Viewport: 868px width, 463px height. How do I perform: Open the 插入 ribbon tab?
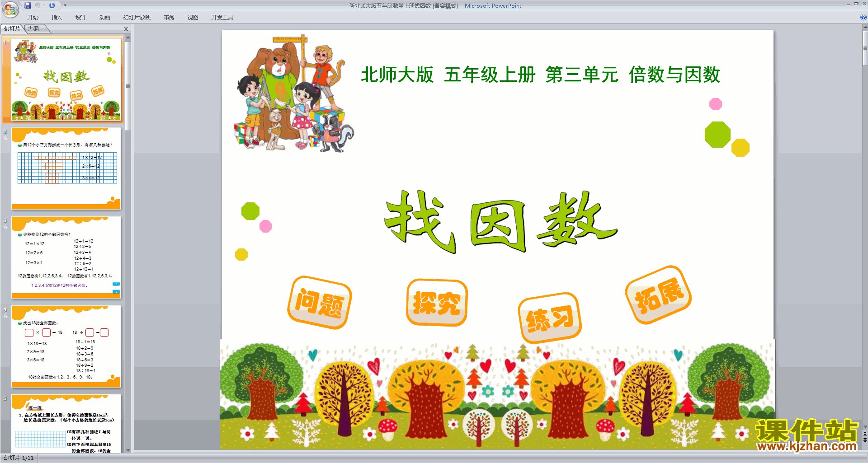pos(57,18)
